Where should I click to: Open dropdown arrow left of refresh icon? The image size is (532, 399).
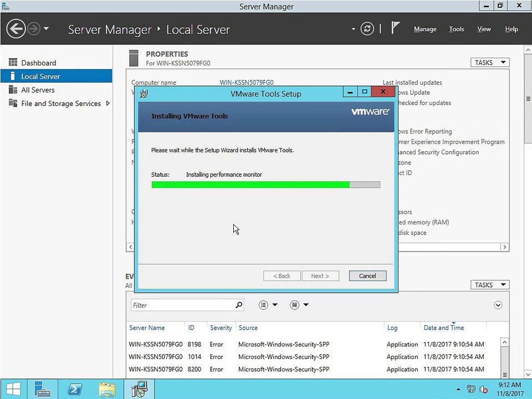tap(353, 29)
